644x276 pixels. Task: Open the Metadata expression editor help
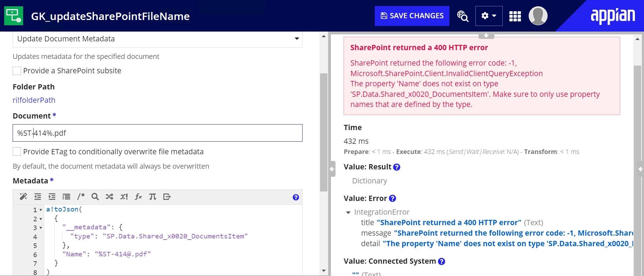coord(296,197)
